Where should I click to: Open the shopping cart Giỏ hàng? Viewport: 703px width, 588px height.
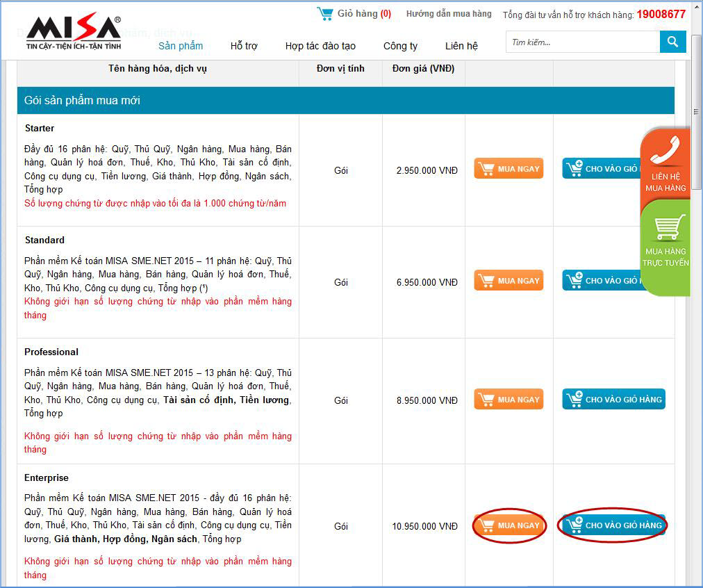[x=354, y=14]
